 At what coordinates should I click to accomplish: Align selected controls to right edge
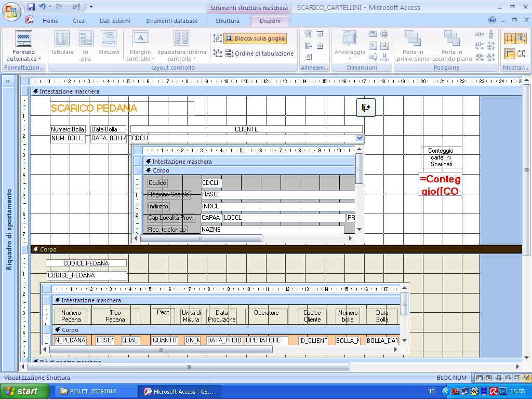[308, 57]
